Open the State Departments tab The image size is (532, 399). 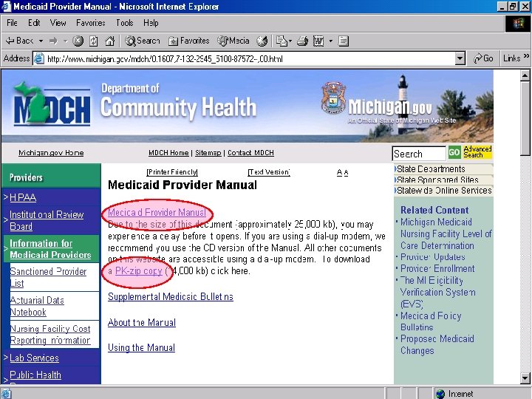(x=443, y=169)
